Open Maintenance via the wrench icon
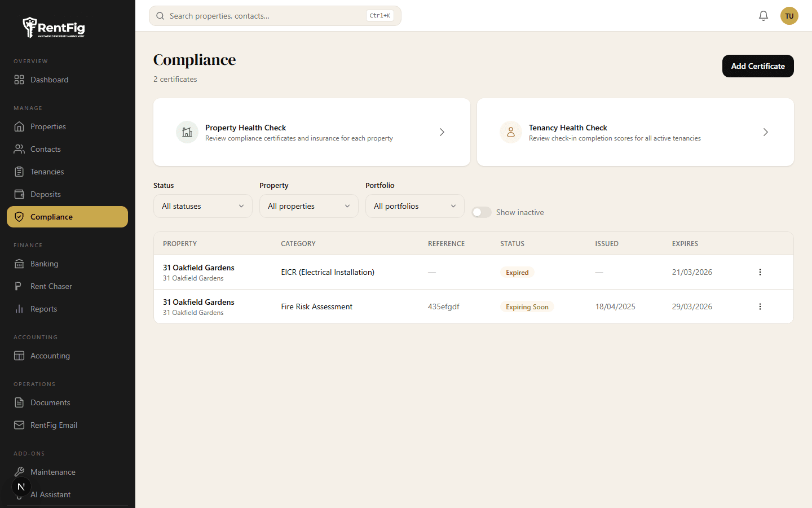This screenshot has height=508, width=812. 18,472
